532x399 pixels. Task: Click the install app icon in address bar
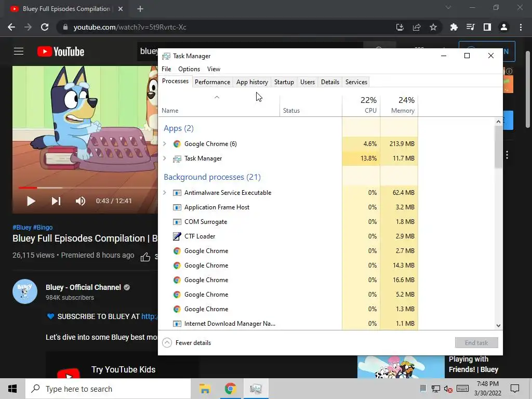click(x=400, y=27)
